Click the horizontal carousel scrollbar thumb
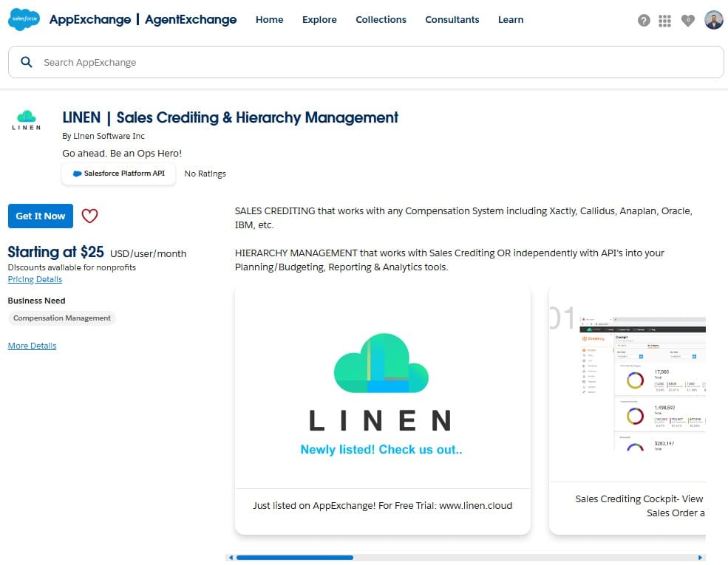This screenshot has width=728, height=565. click(x=294, y=558)
